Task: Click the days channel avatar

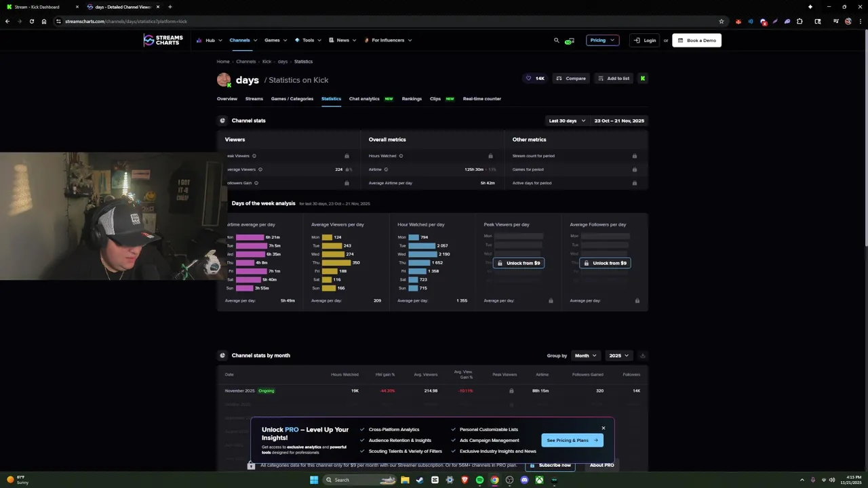Action: click(x=224, y=80)
